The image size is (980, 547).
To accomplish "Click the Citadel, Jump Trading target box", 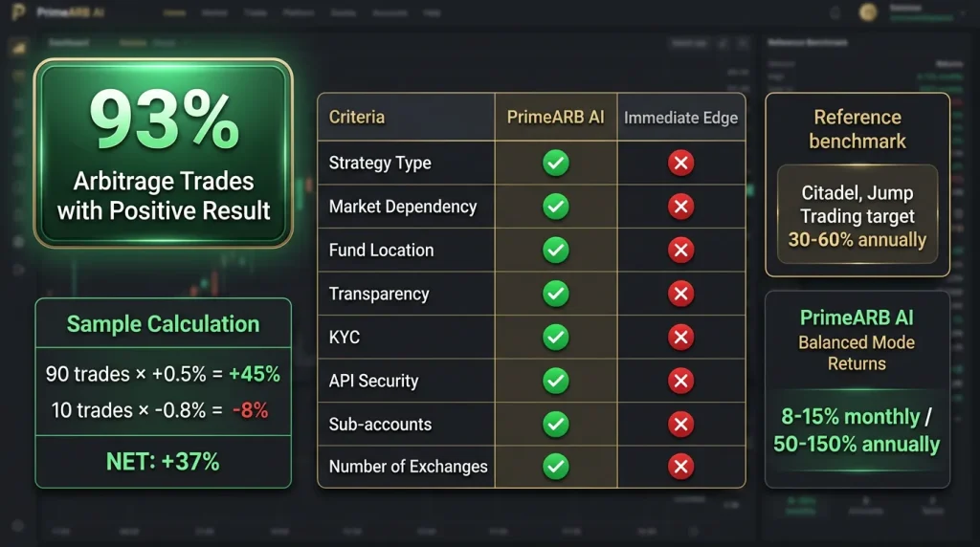I will pyautogui.click(x=857, y=216).
